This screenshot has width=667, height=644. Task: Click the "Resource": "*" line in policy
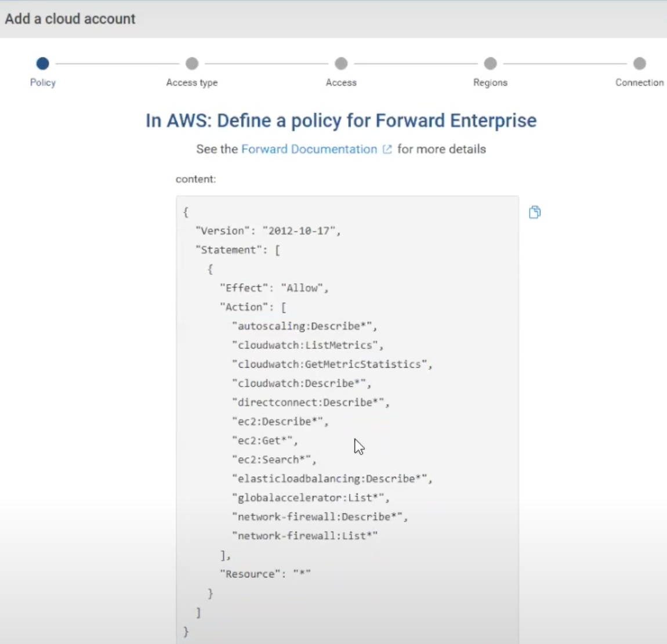tap(265, 574)
